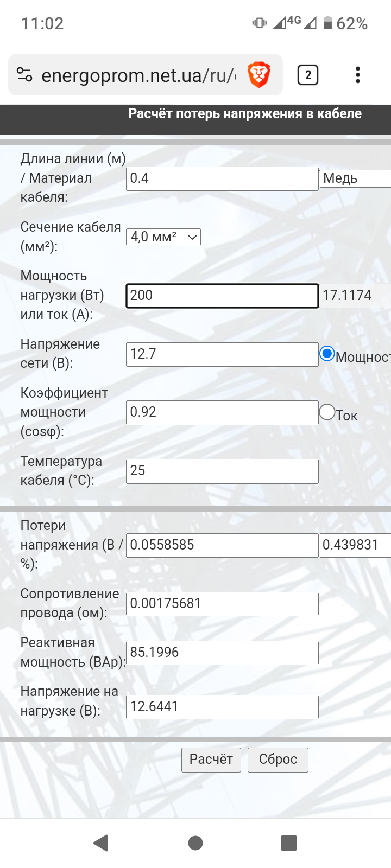Click the voltage loss result field 0.0558585
Screen dimensions: 391x868
[x=222, y=545]
